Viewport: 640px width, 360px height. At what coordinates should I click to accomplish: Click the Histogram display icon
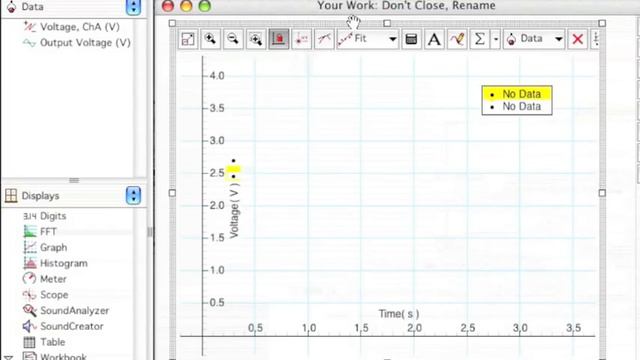click(29, 263)
